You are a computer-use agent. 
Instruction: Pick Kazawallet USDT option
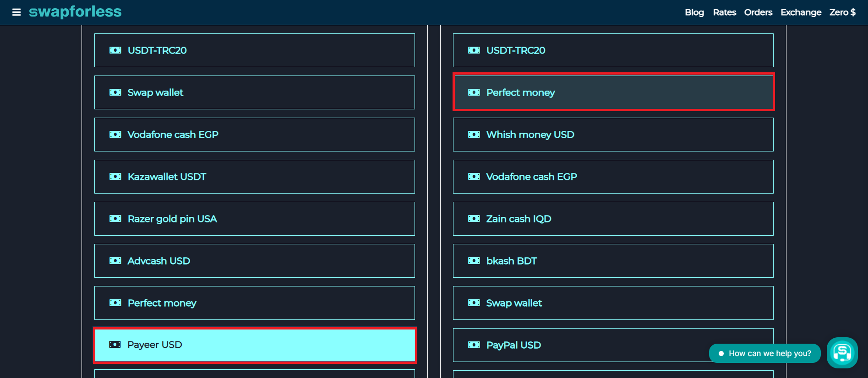tap(255, 177)
